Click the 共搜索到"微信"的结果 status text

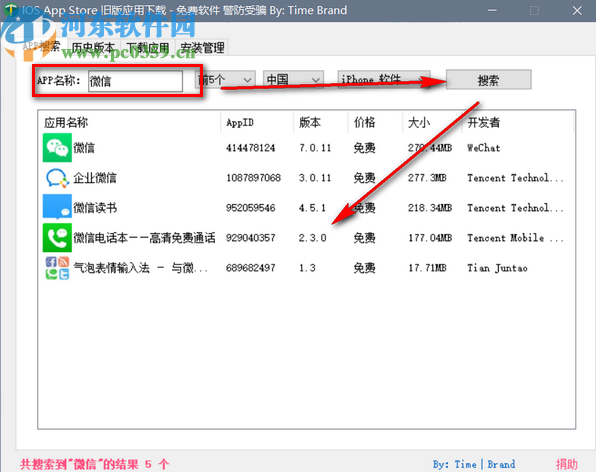[95, 464]
